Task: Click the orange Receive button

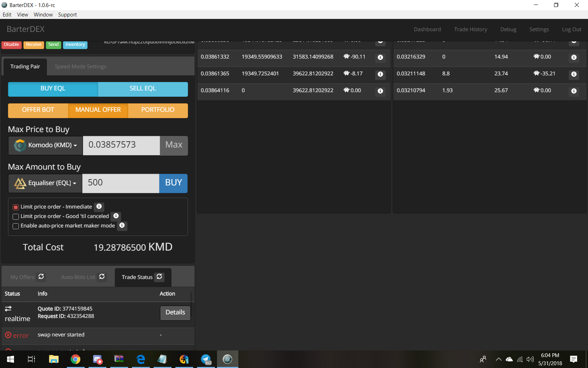Action: 34,45
